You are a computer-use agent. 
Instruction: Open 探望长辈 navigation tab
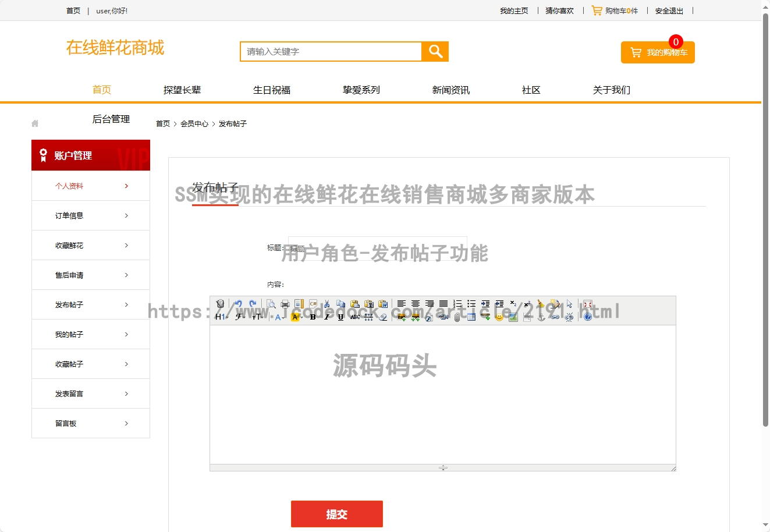182,90
